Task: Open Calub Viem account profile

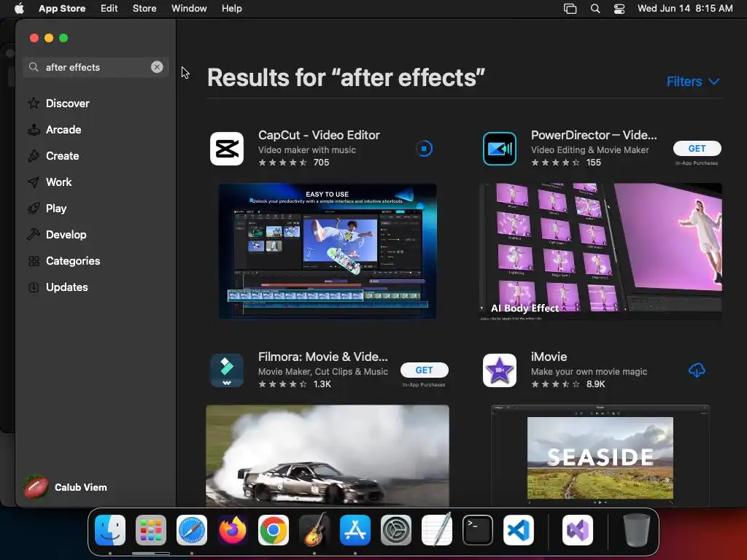Action: pyautogui.click(x=66, y=487)
